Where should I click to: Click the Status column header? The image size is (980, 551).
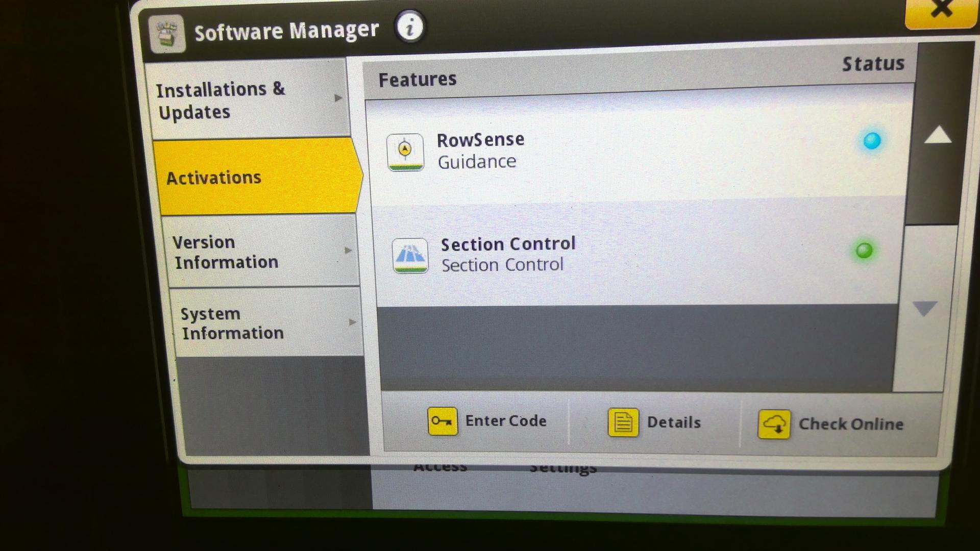(x=873, y=64)
